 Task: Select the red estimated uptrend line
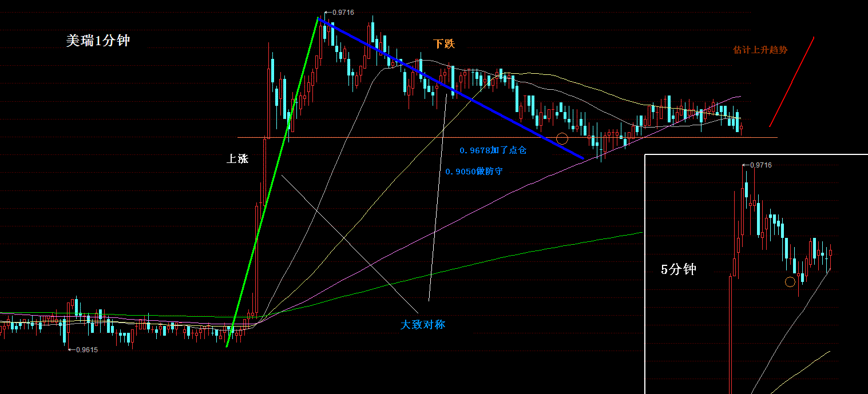pyautogui.click(x=791, y=82)
